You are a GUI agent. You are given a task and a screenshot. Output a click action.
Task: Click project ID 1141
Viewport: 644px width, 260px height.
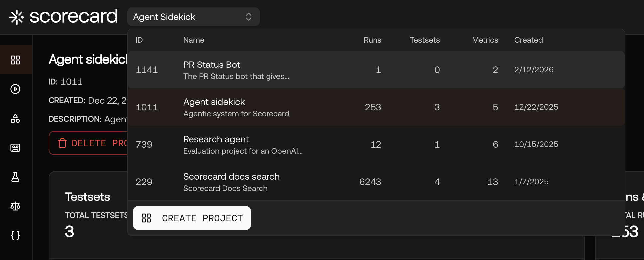(x=147, y=70)
